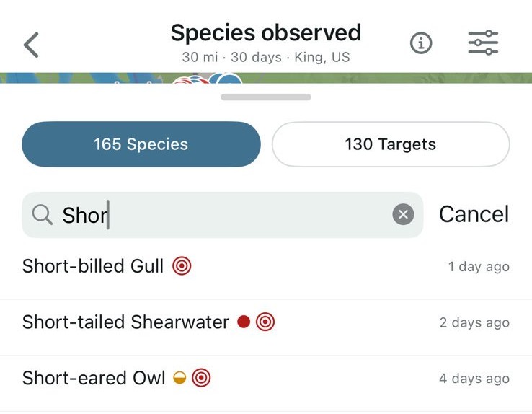
Task: Clear search text with the X icon
Action: tap(403, 214)
